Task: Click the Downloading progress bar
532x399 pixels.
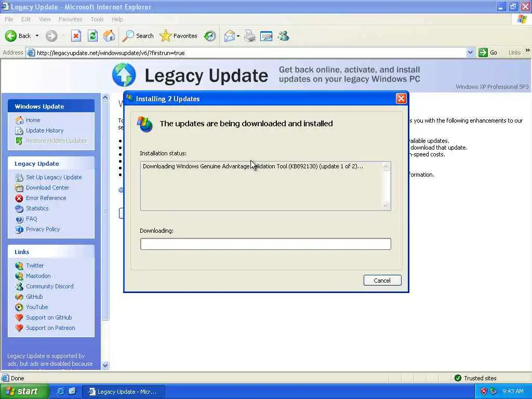Action: click(x=265, y=244)
